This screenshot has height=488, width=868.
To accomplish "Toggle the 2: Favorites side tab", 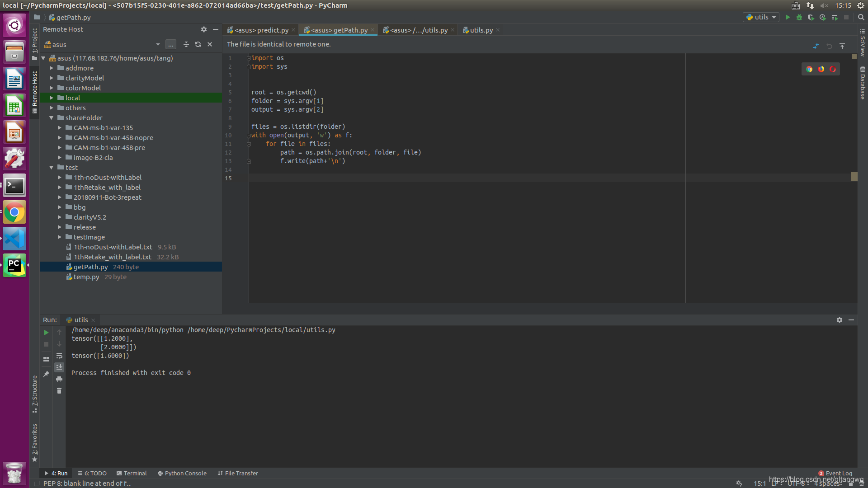I will tap(35, 443).
